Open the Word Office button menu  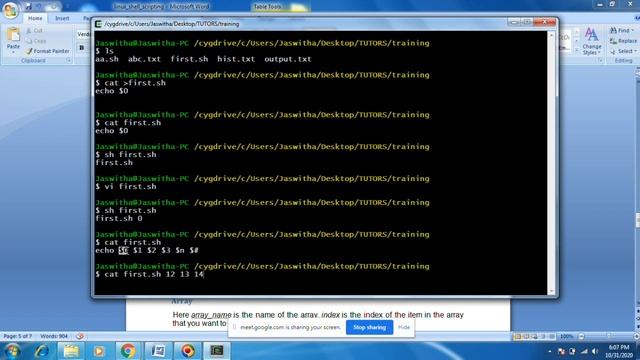click(x=10, y=10)
